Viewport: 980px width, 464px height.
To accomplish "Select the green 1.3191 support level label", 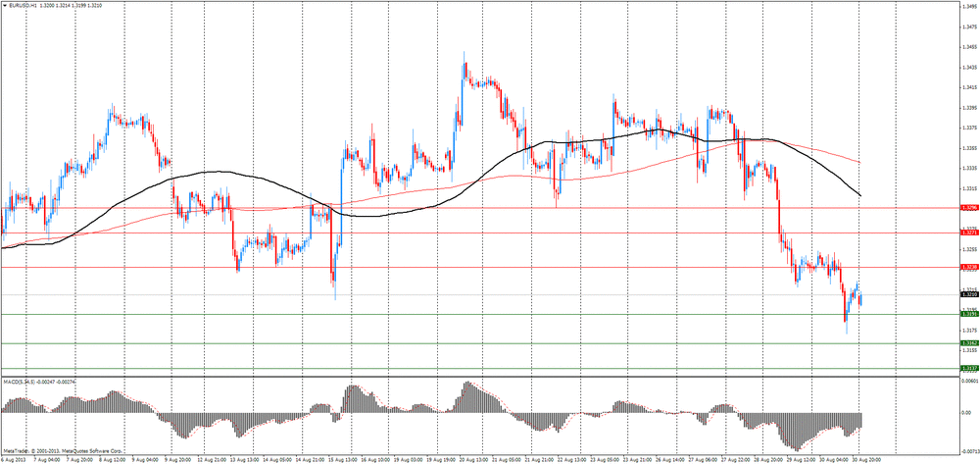I will (x=969, y=315).
